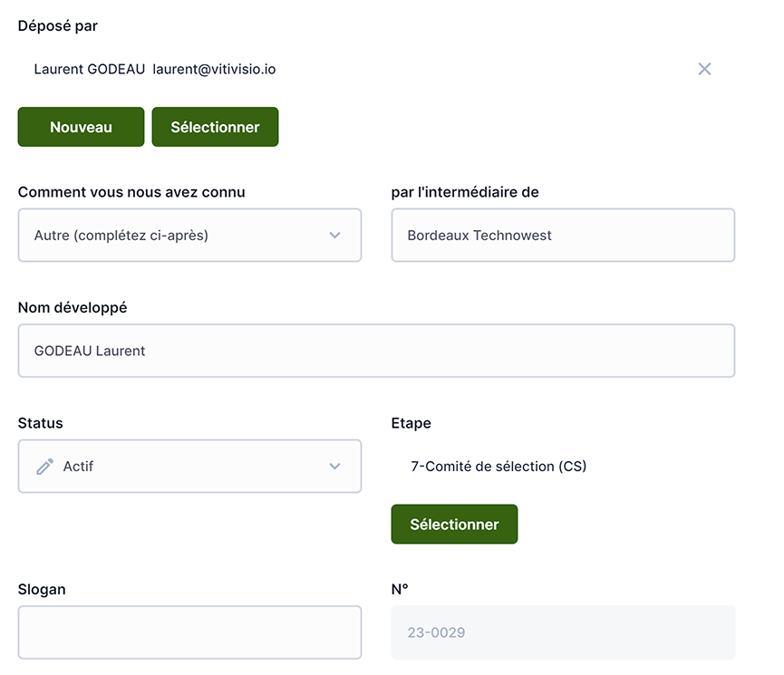This screenshot has width=784, height=675.
Task: Click the 'Déposé par' label
Action: pos(58,26)
